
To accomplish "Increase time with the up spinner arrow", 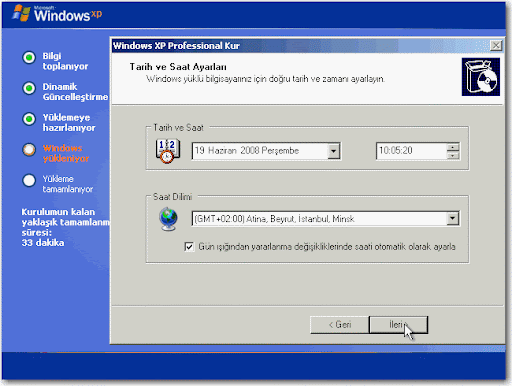I will pos(453,147).
